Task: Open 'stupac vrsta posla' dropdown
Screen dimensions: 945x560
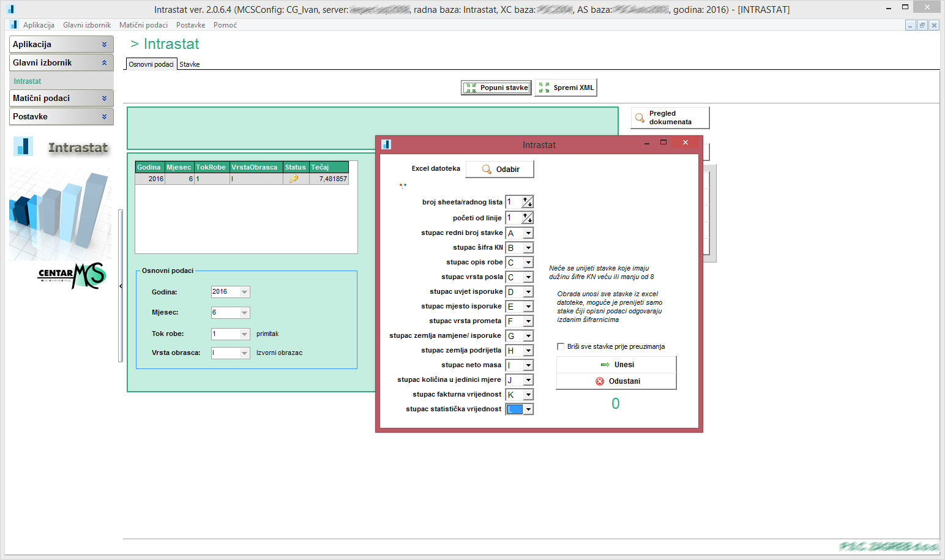Action: (x=528, y=277)
